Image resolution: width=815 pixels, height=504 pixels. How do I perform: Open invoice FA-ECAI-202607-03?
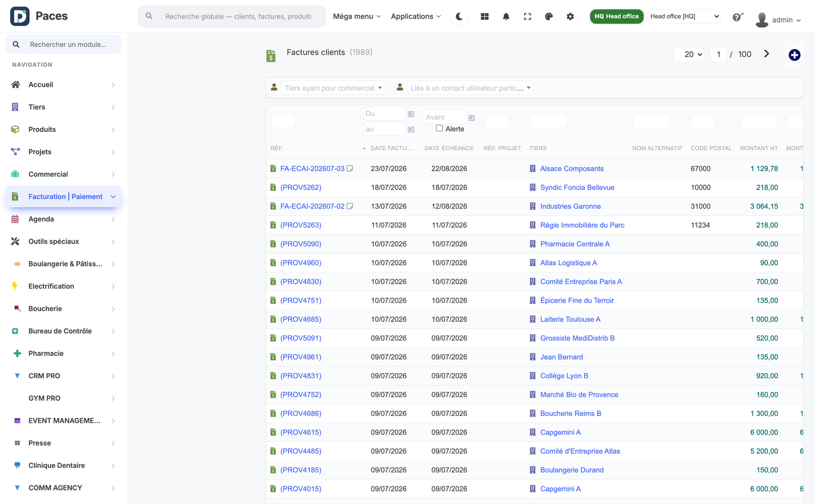coord(312,169)
